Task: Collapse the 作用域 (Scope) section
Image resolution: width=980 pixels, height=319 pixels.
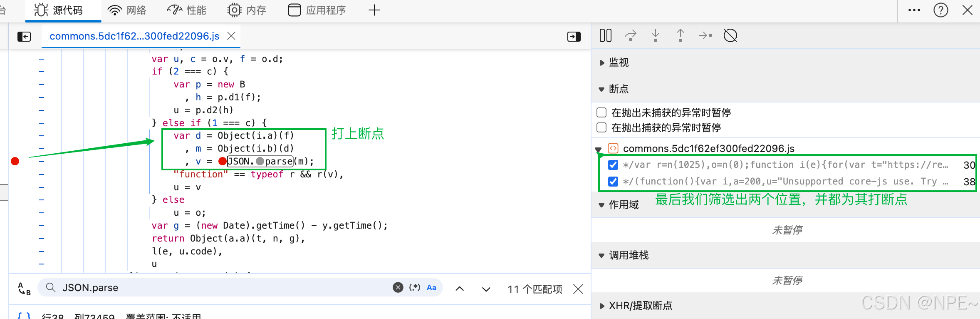Action: 619,205
